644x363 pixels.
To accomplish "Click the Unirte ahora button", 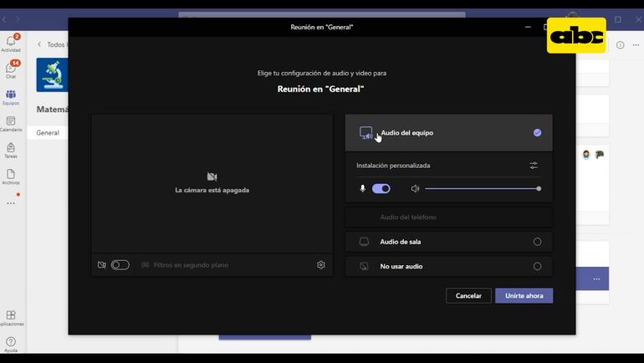I will coord(524,296).
